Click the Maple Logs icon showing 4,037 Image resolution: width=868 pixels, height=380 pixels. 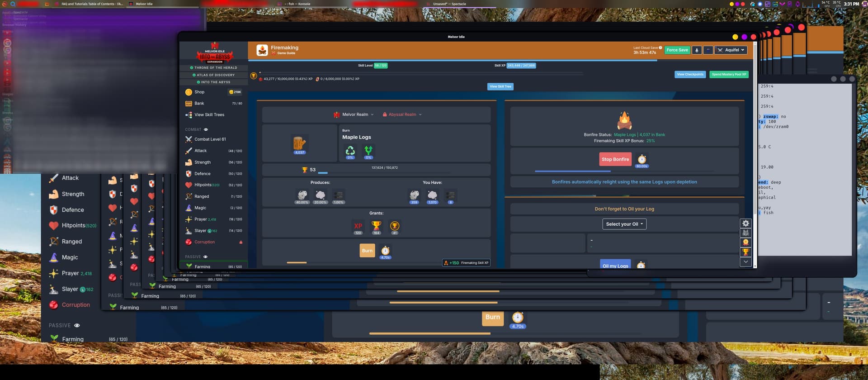pos(299,143)
